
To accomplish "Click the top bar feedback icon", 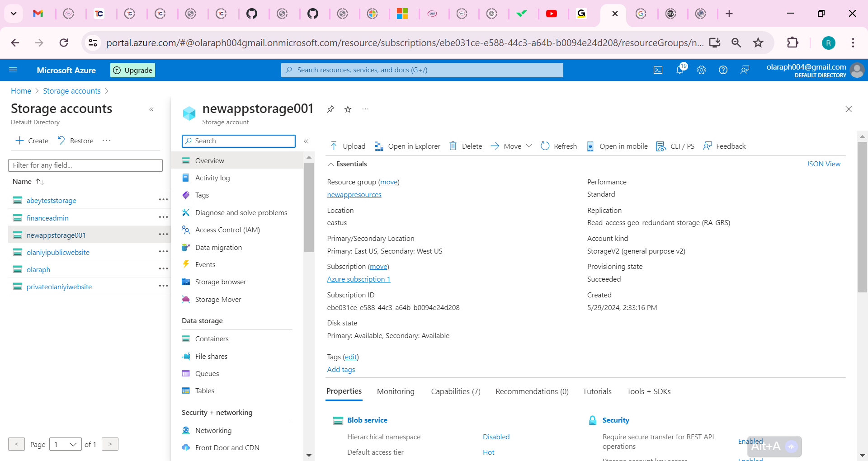I will point(745,70).
